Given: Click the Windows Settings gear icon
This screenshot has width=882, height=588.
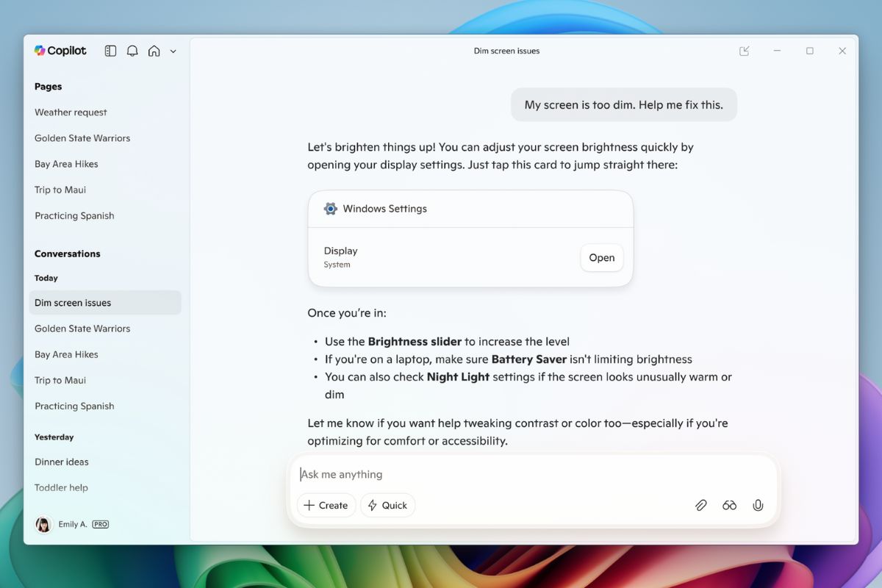Looking at the screenshot, I should coord(331,209).
